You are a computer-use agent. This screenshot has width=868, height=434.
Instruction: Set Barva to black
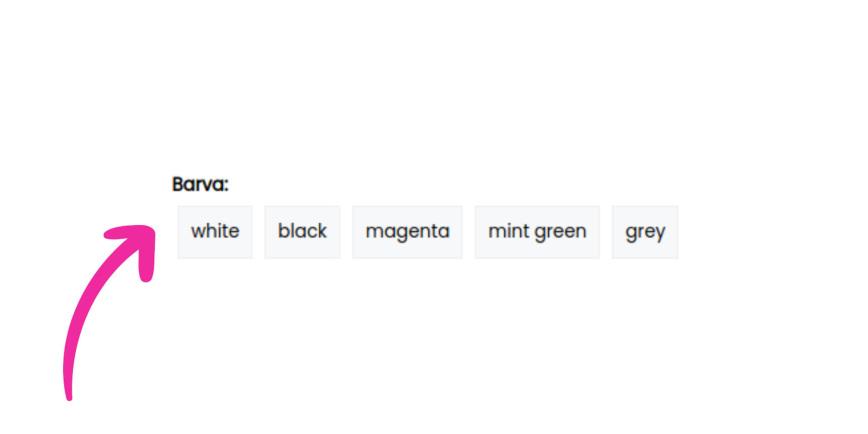[x=302, y=232]
